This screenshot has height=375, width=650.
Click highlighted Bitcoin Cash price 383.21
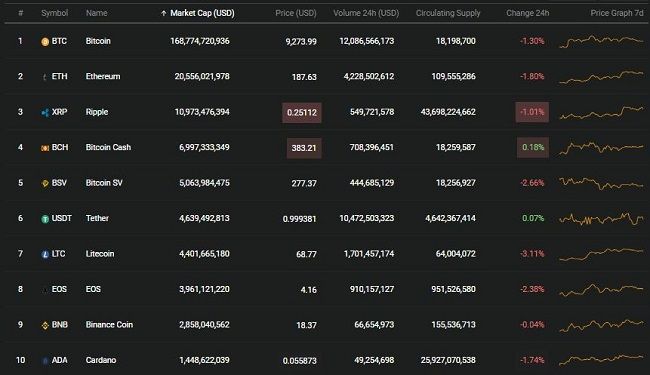pyautogui.click(x=304, y=148)
